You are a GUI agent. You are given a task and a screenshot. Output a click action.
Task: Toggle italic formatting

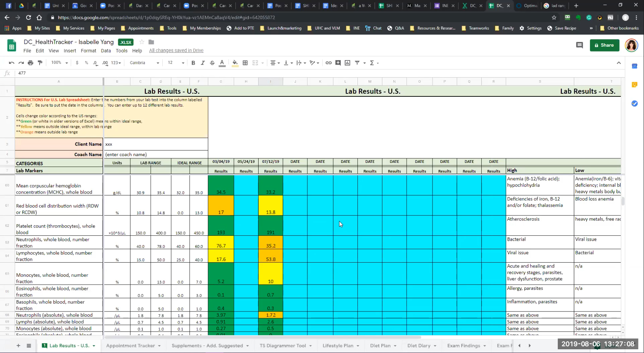tap(203, 63)
